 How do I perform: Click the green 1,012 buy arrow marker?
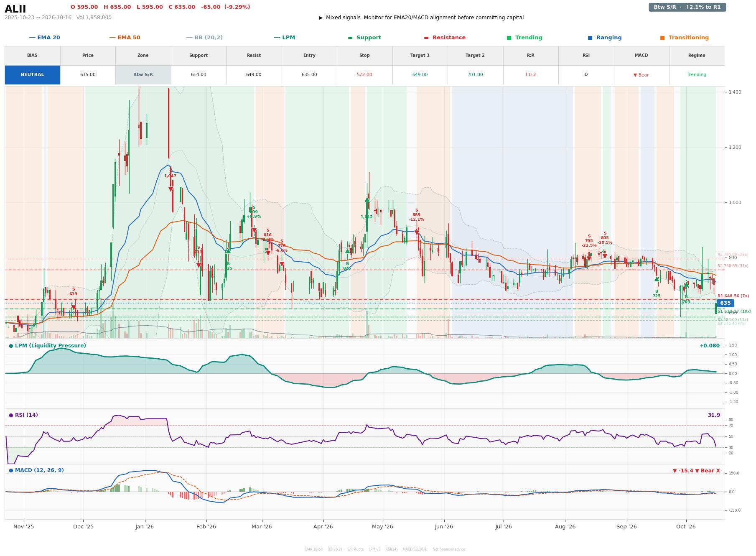click(x=367, y=199)
